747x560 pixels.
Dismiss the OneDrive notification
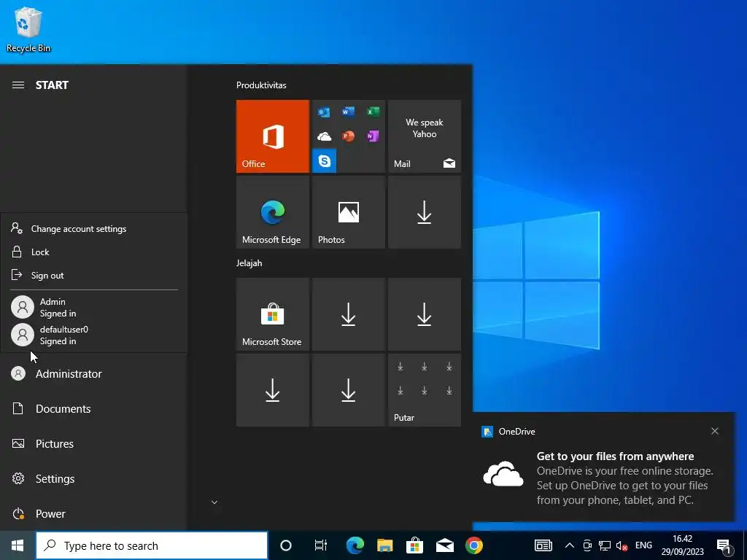[715, 431]
